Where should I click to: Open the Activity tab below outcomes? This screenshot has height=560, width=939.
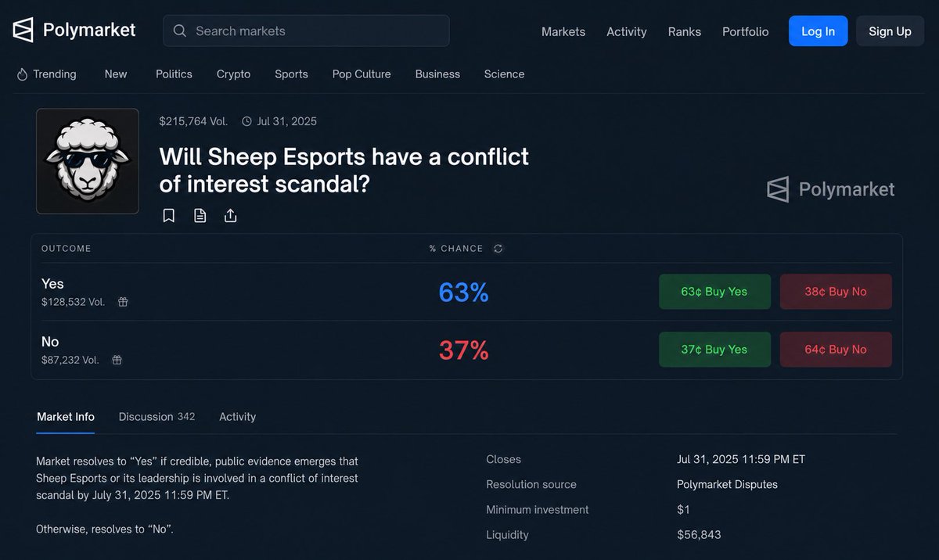point(237,417)
